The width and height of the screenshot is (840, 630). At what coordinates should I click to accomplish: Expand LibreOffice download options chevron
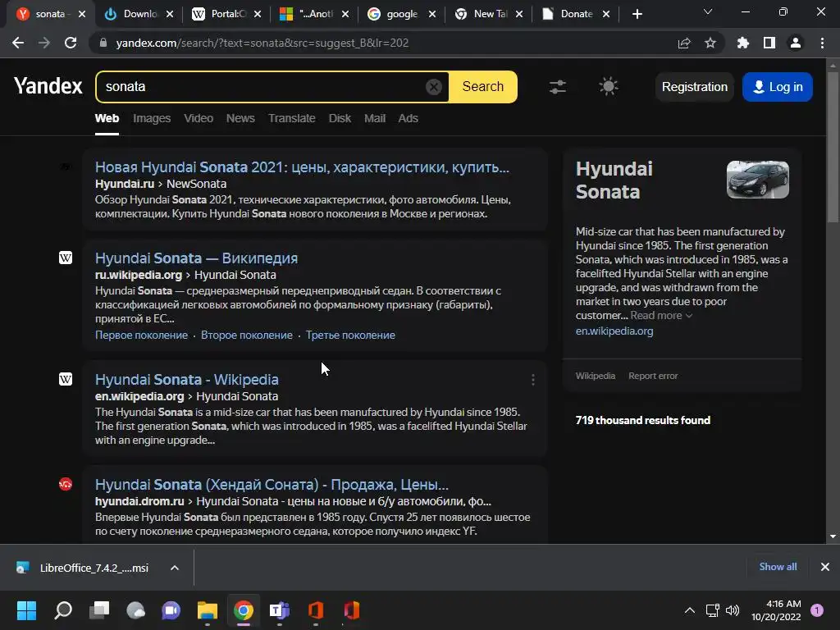[175, 568]
